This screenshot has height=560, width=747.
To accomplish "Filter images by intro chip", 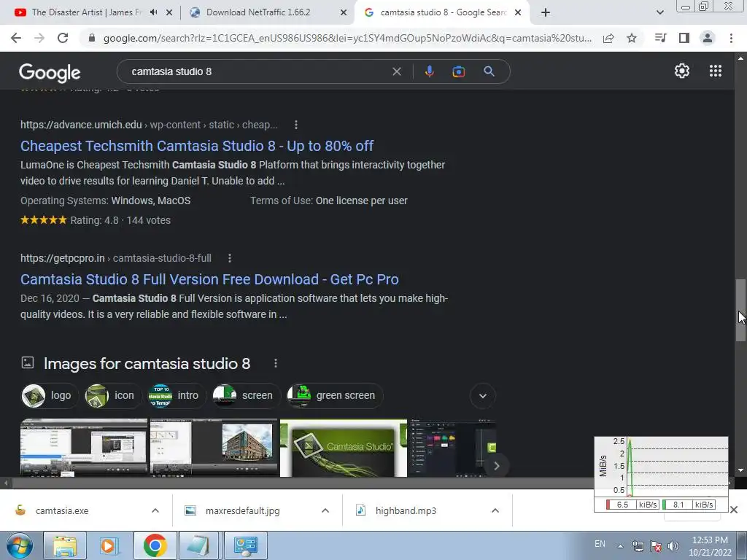I will click(177, 396).
